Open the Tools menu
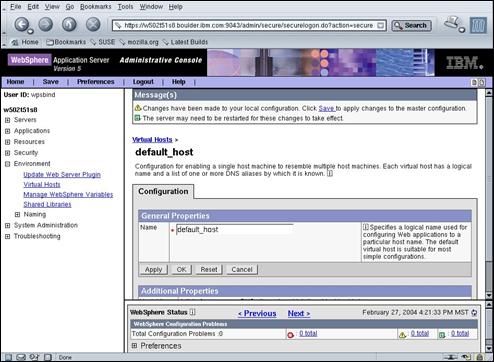494x362 pixels. [x=125, y=7]
